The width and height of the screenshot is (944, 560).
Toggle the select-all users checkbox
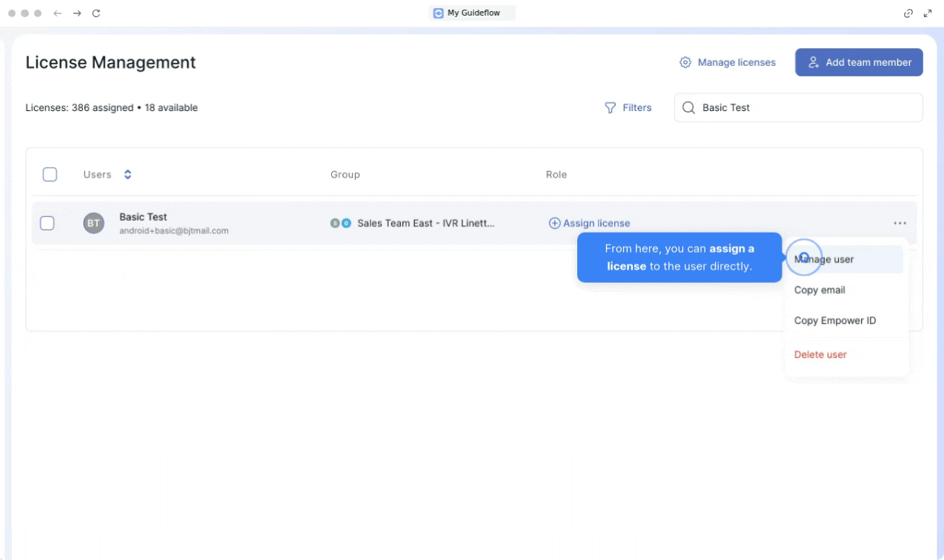[x=50, y=175]
